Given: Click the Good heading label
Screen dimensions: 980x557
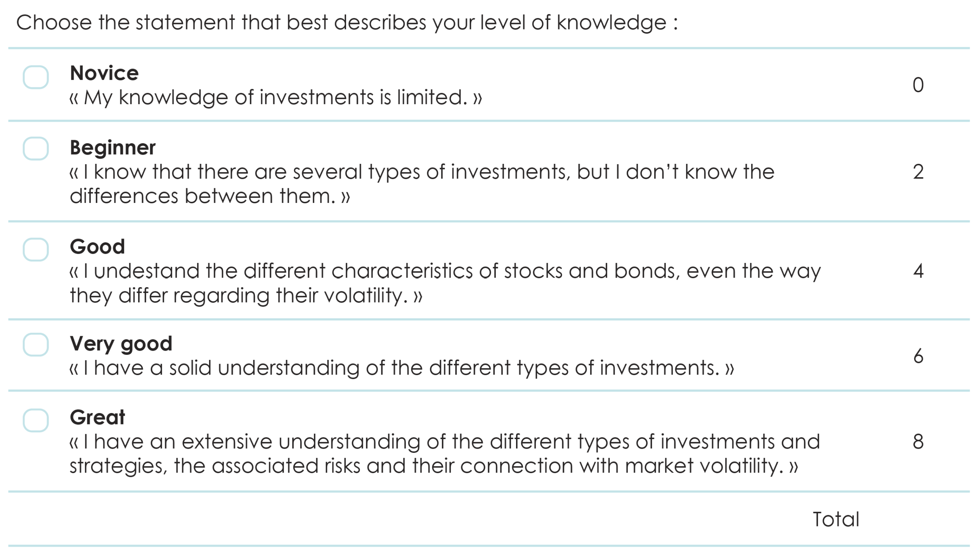Looking at the screenshot, I should pyautogui.click(x=97, y=246).
